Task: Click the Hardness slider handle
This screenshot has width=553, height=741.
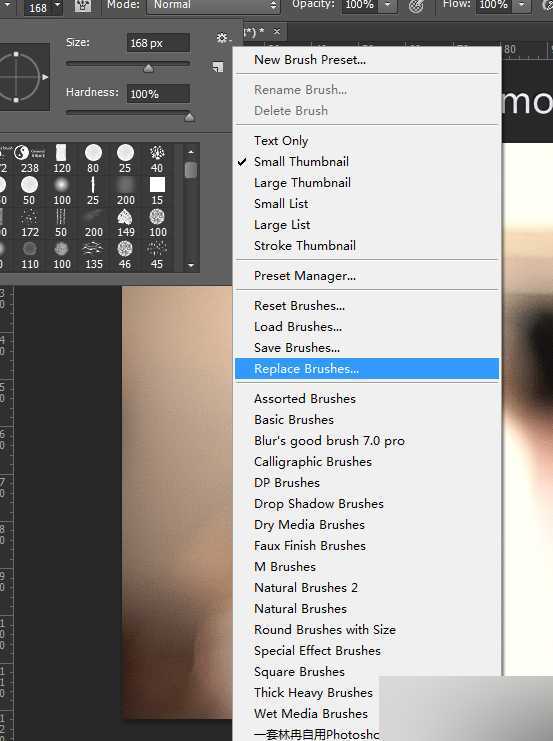Action: tap(190, 117)
